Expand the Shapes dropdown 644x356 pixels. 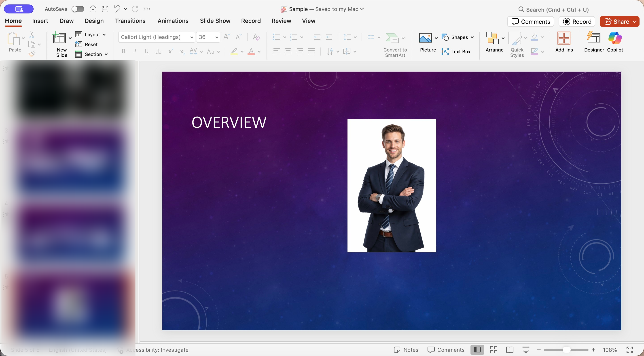tap(458, 37)
